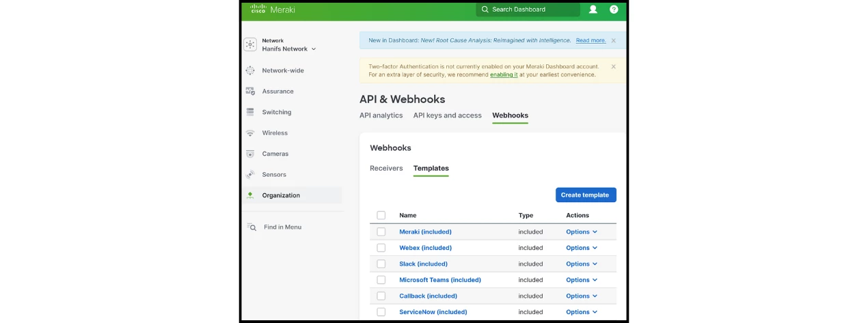Switch to the Receivers tab
Screen dimensions: 868x323
[386, 168]
